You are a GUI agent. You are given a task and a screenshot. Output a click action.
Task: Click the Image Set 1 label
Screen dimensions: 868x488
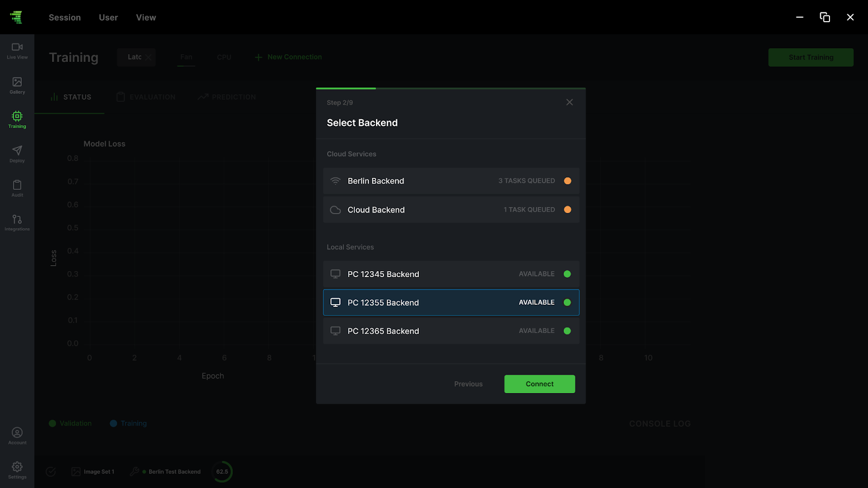tap(99, 472)
